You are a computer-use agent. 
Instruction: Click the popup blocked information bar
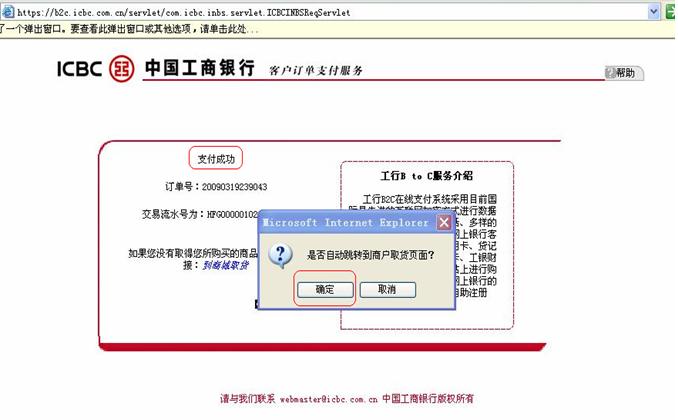coord(337,29)
